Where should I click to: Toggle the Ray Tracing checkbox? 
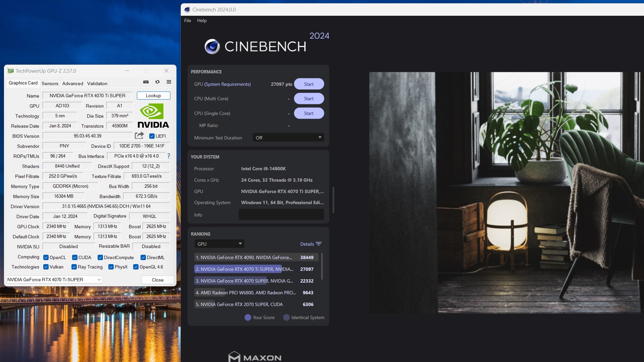(74, 267)
